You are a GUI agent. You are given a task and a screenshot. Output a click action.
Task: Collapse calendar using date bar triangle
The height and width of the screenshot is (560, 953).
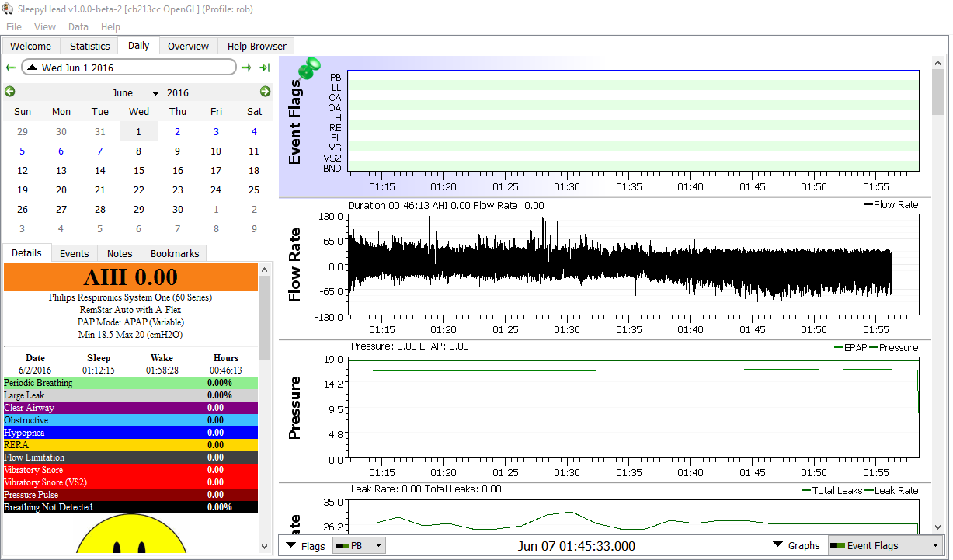click(32, 68)
